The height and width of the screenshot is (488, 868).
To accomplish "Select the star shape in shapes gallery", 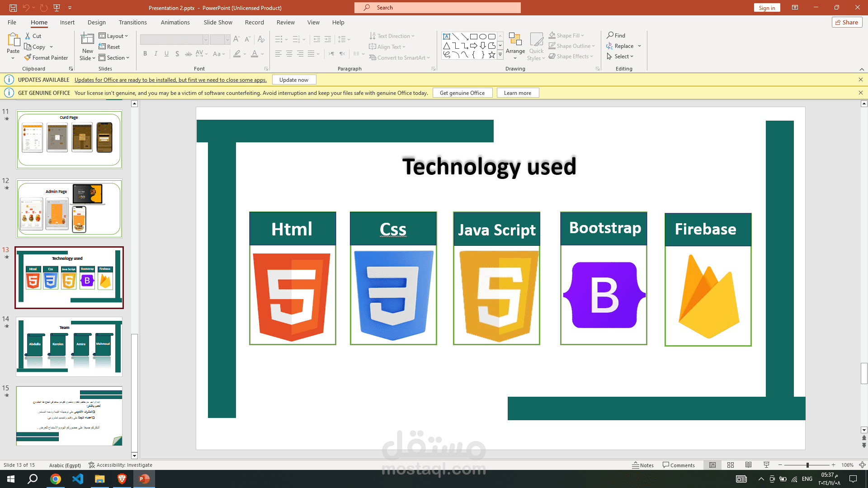I will click(492, 55).
